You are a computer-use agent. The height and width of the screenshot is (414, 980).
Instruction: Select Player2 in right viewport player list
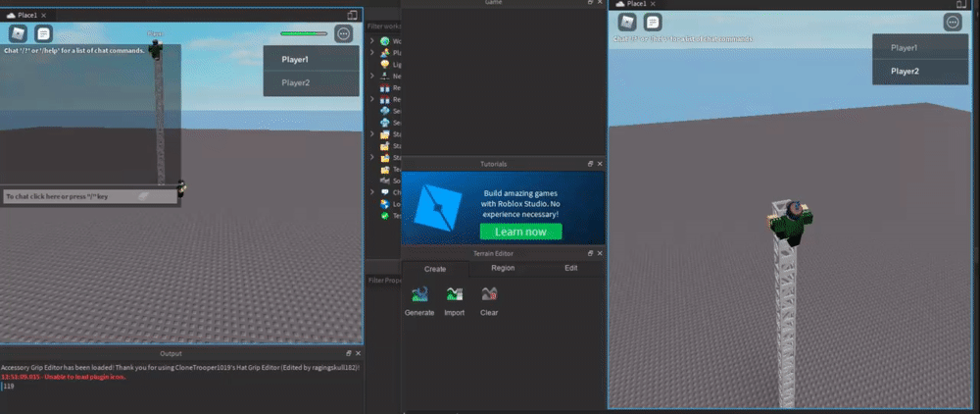[x=920, y=72]
